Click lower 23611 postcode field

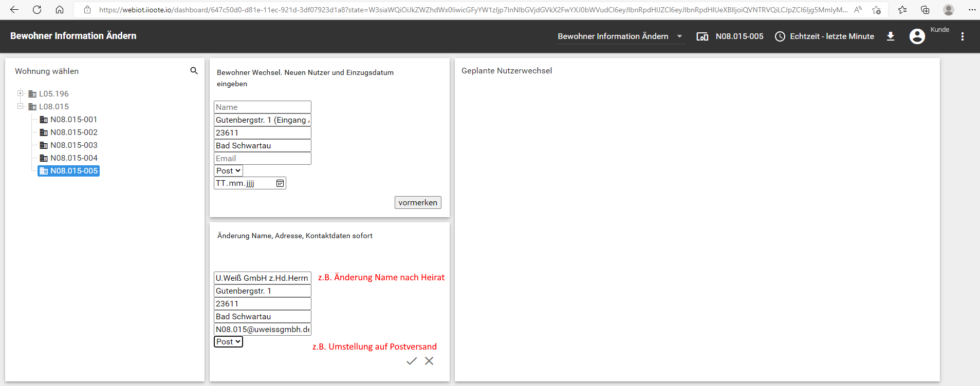[x=263, y=304]
